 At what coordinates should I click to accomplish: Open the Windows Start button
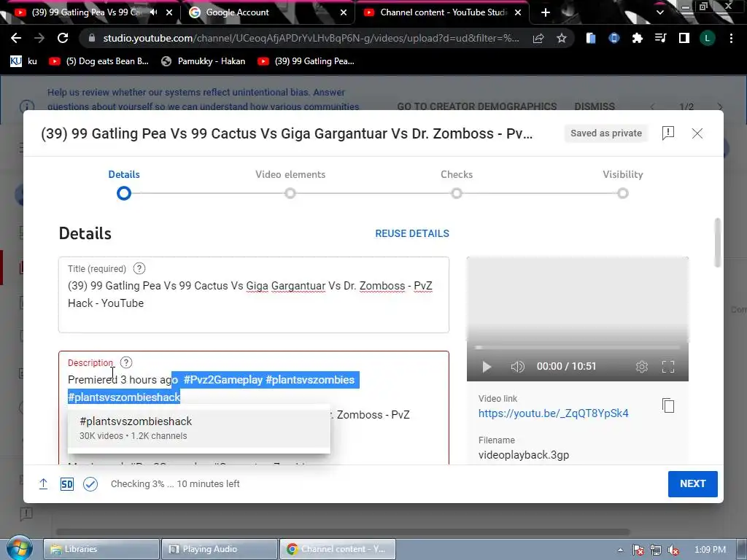click(19, 548)
